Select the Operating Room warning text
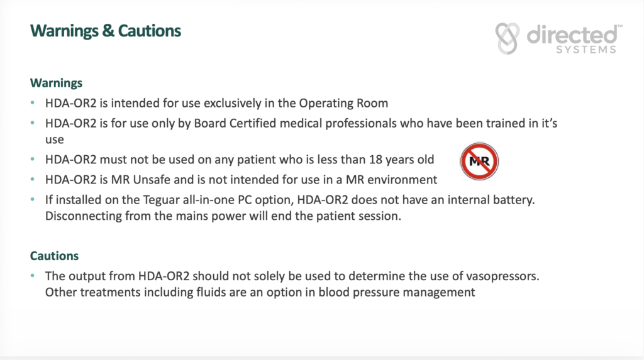 click(x=216, y=103)
